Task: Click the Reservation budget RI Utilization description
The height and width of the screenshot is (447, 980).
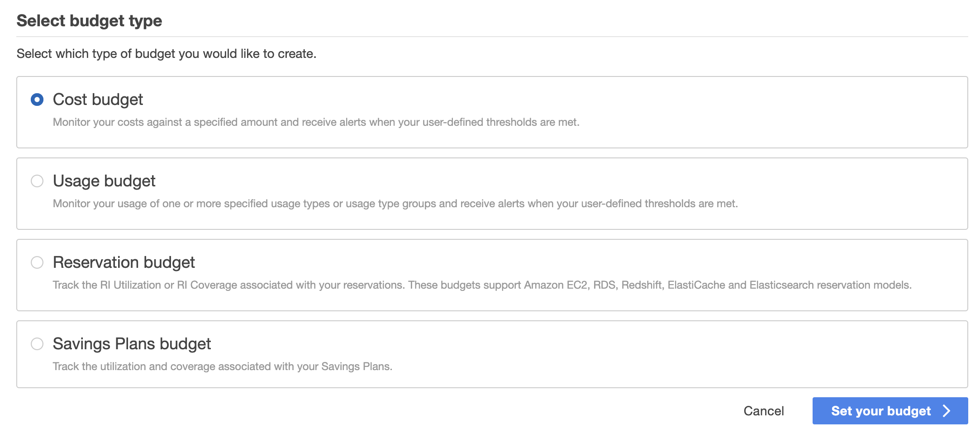Action: pos(482,285)
